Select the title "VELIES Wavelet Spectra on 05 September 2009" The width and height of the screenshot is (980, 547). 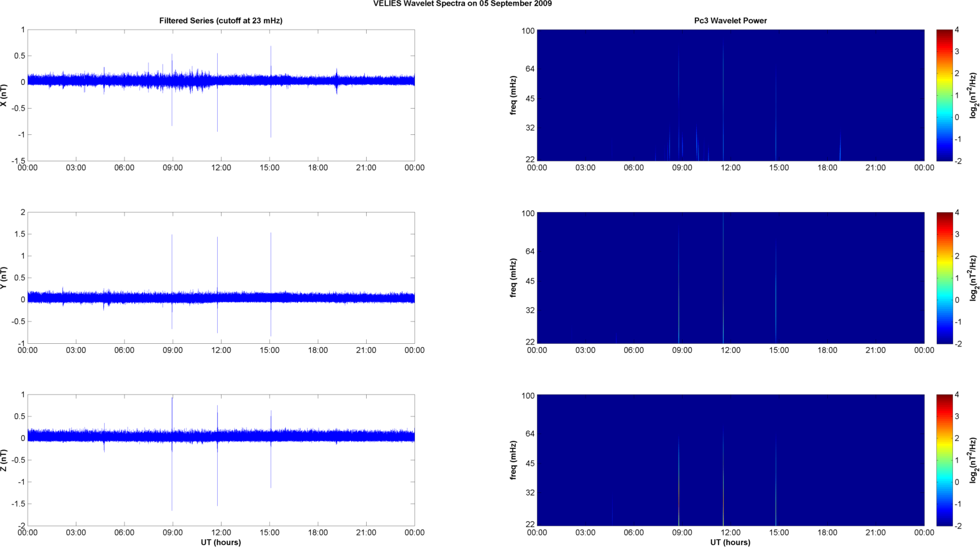(x=462, y=4)
